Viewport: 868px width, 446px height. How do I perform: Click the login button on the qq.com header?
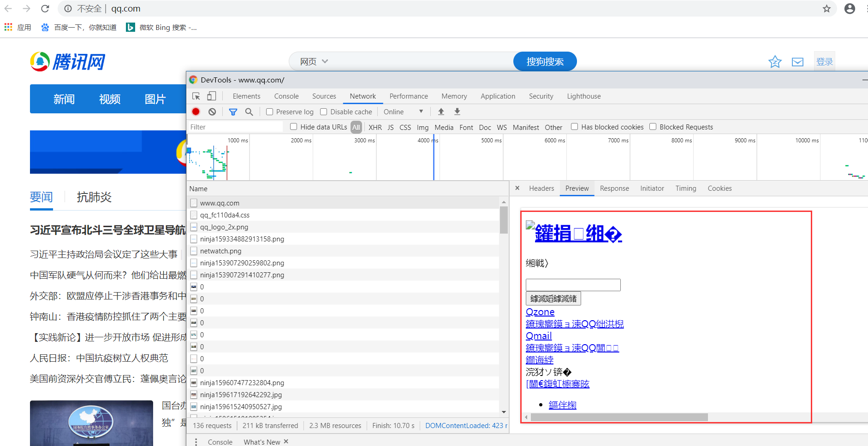824,62
